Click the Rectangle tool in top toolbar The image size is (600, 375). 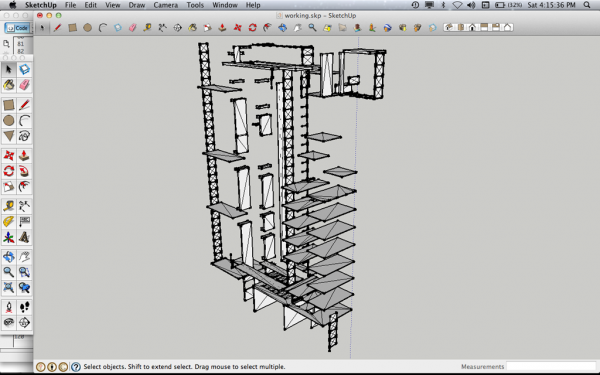coord(72,28)
